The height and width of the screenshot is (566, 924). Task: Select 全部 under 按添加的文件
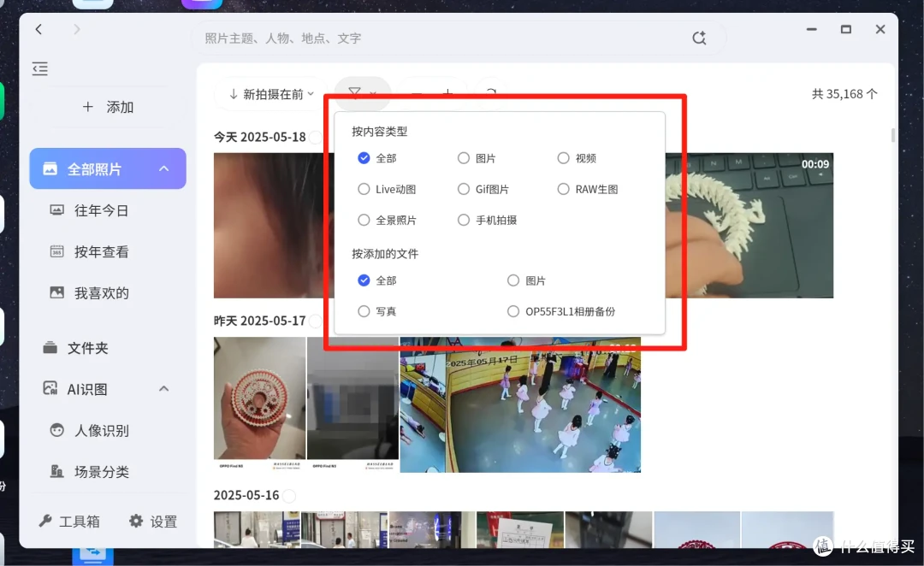point(364,280)
